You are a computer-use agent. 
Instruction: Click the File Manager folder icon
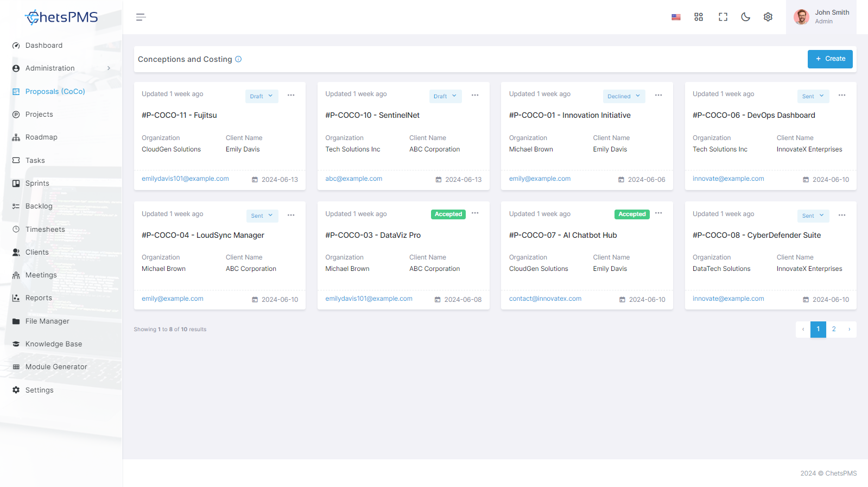[16, 321]
